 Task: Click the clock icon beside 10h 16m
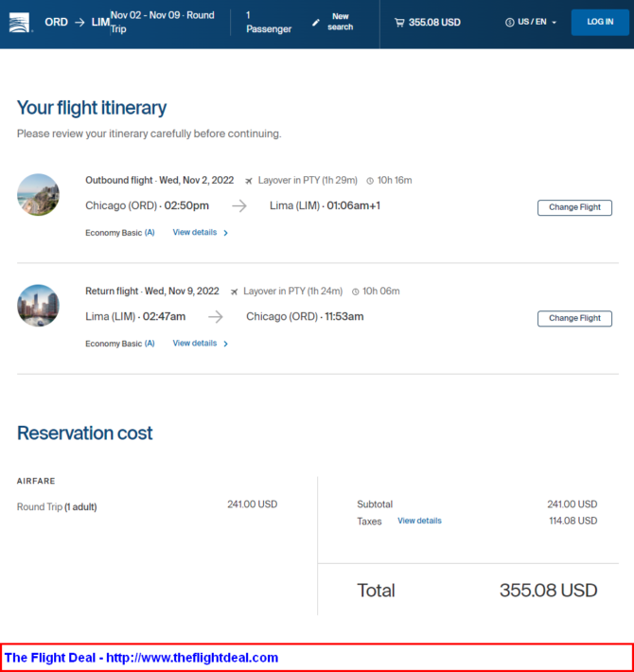370,181
